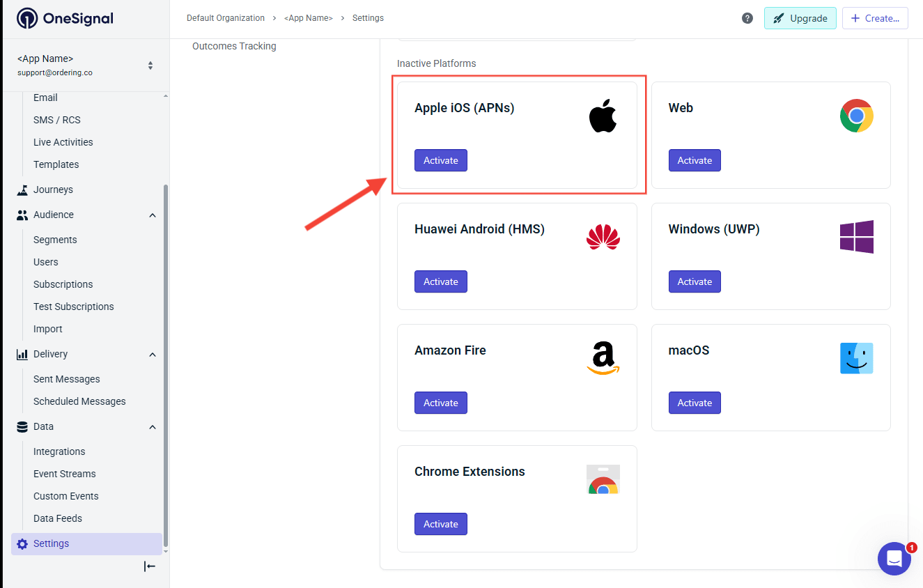Screen dimensions: 923x588
Task: Click the Delivery bar chart icon
Action: (22, 354)
